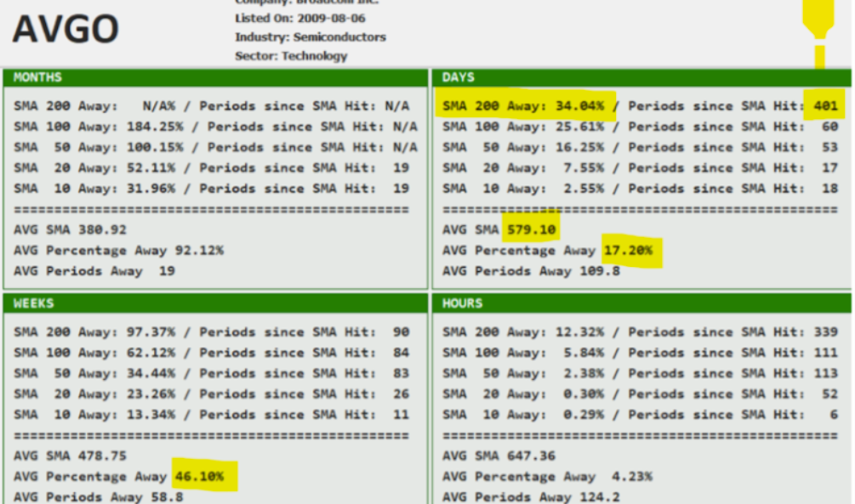Click the 97.37% value in WEEKS

(151, 332)
